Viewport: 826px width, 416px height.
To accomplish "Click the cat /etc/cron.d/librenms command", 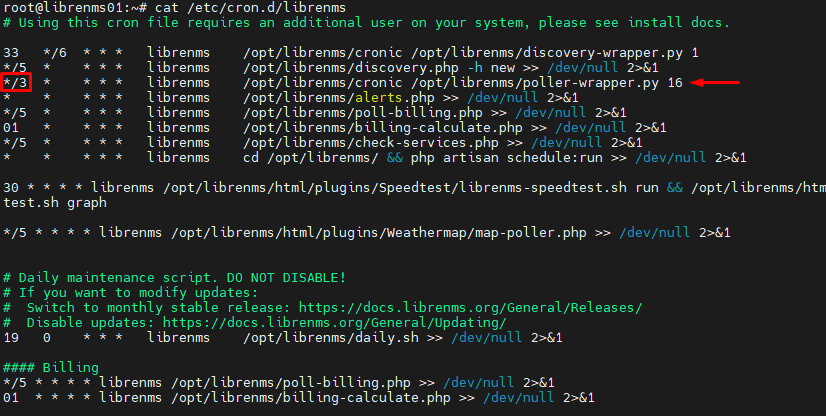I will (250, 7).
